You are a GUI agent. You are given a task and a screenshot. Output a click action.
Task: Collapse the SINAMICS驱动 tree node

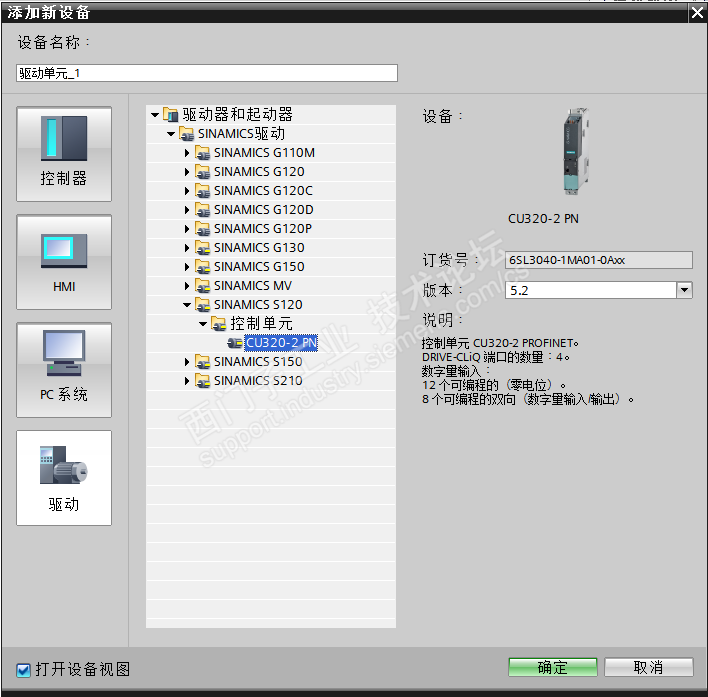pyautogui.click(x=171, y=134)
